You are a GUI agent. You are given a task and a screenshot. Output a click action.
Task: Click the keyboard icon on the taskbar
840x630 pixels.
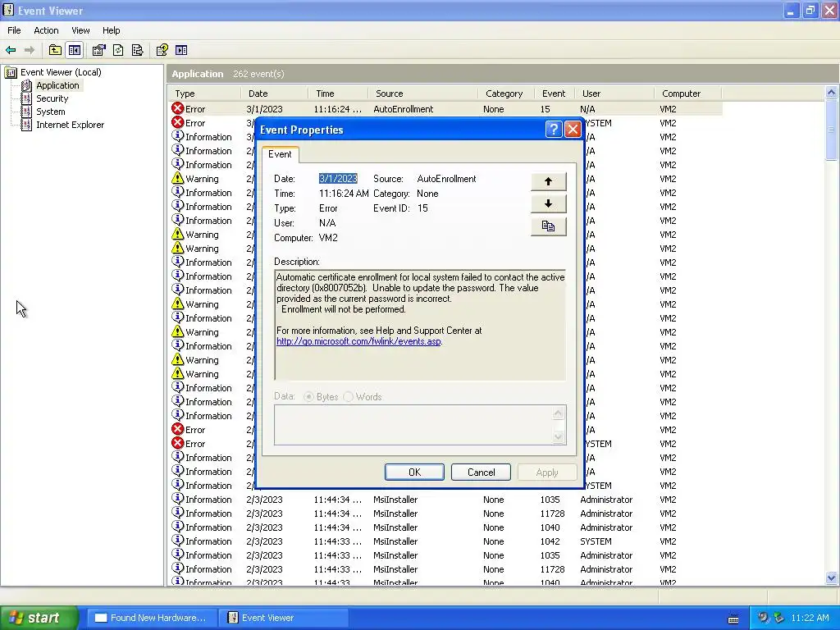pyautogui.click(x=733, y=619)
